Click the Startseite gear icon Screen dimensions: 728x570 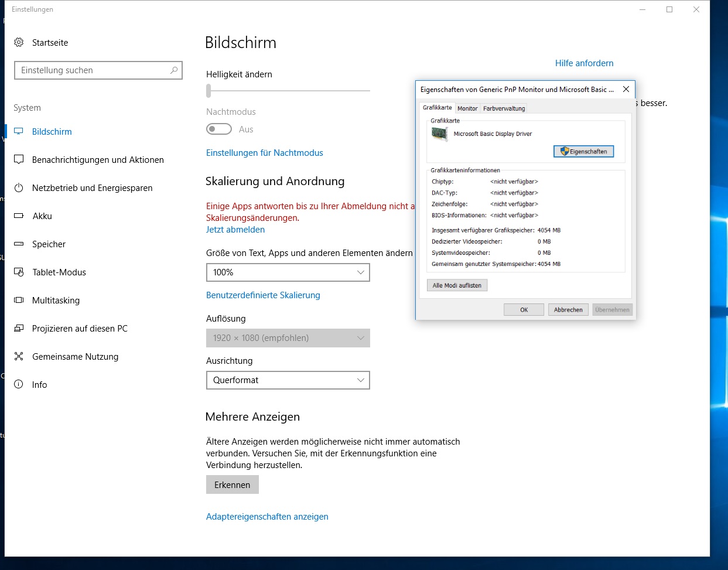click(19, 43)
